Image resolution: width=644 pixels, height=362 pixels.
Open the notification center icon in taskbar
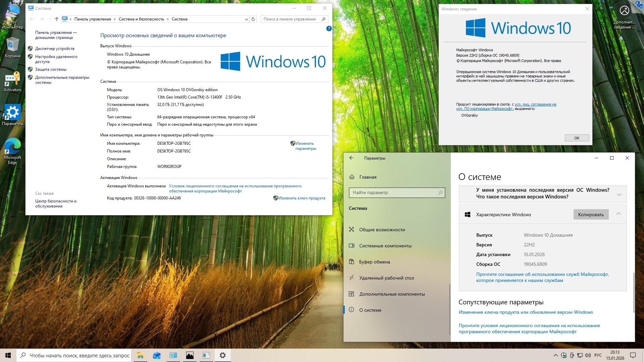pos(633,355)
